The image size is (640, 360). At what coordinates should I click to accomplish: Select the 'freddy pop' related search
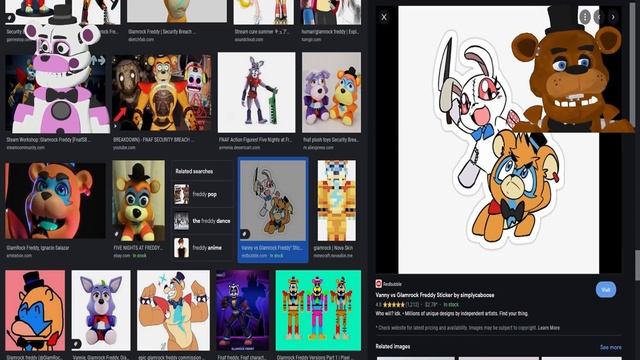pos(202,194)
